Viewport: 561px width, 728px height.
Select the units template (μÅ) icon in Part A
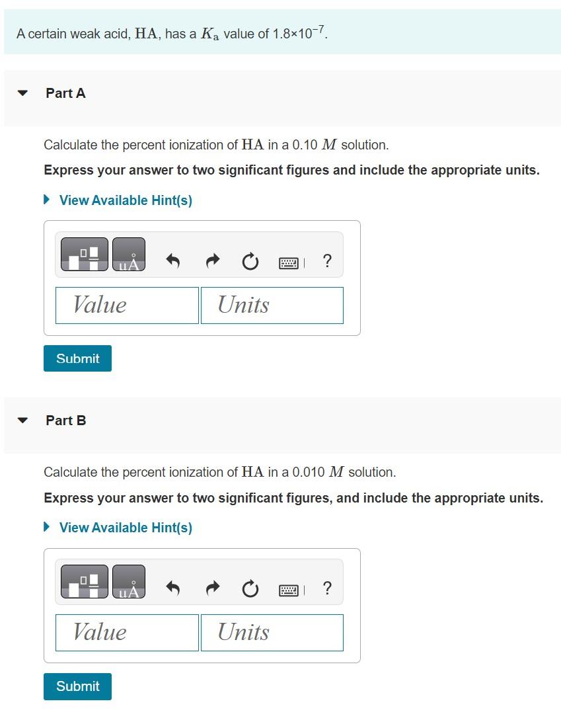click(128, 253)
